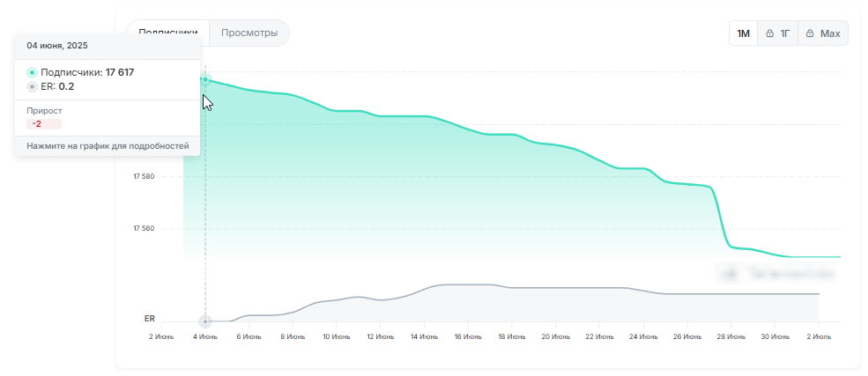Choose the locked 1Г period button
This screenshot has width=868, height=376.
[776, 33]
